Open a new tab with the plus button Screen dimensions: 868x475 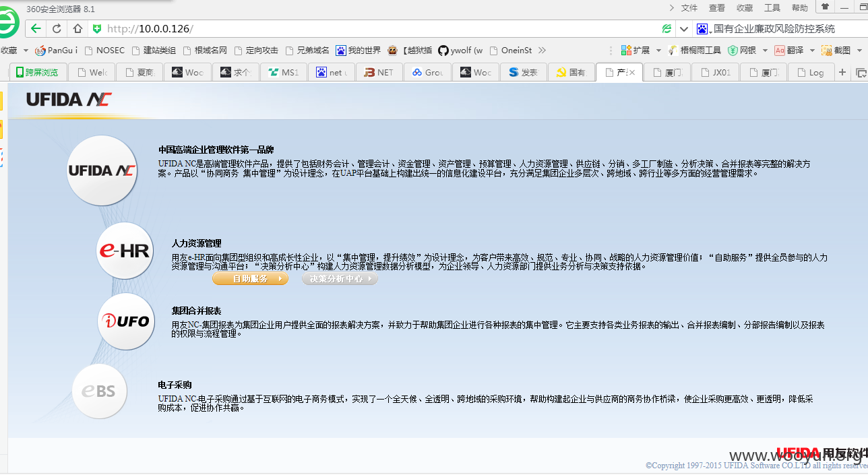[x=842, y=72]
